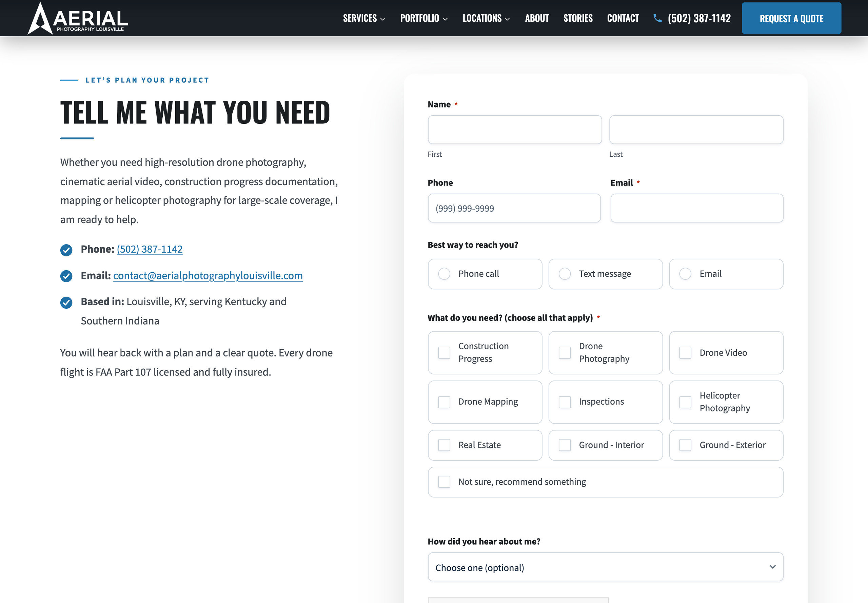This screenshot has height=603, width=868.
Task: Call the header phone number (502) 387-1142
Action: (699, 18)
